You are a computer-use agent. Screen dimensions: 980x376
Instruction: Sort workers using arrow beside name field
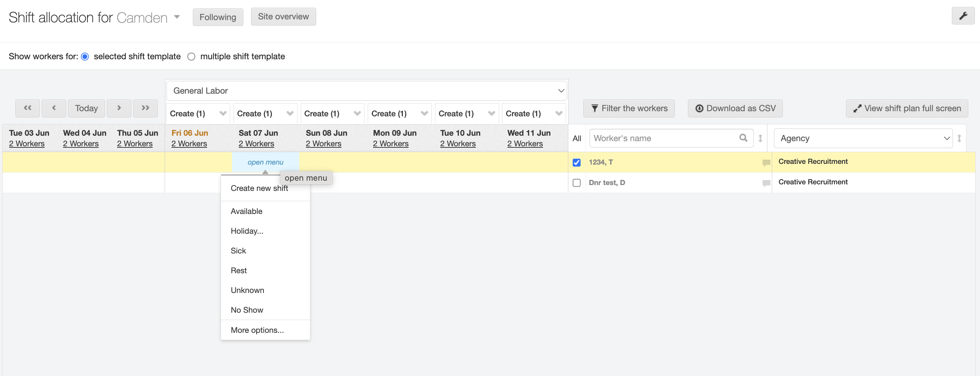760,138
